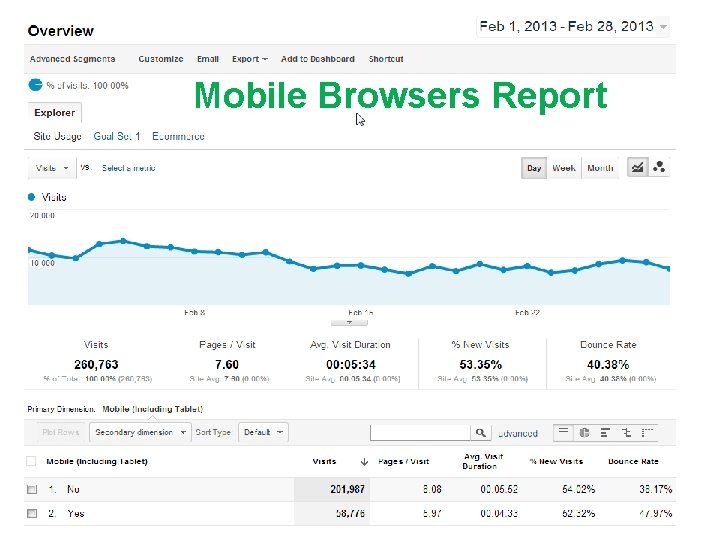Open the date range dropdown arrow

pyautogui.click(x=663, y=27)
